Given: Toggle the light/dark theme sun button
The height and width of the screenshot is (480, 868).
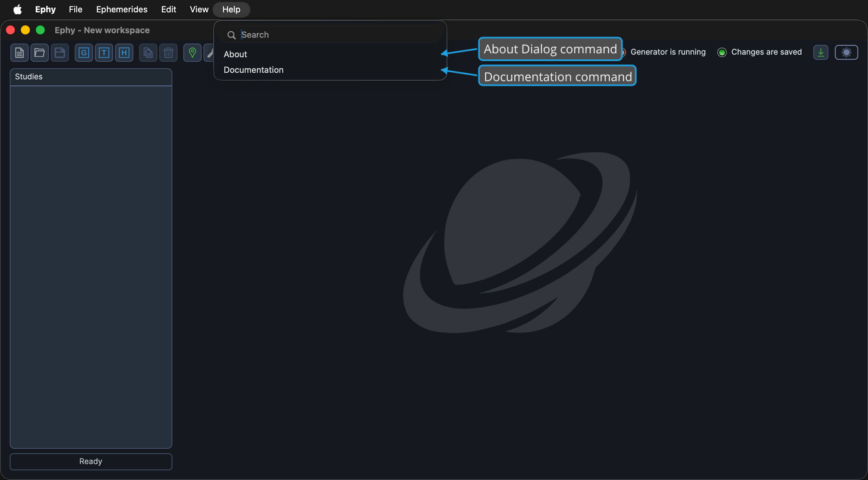Looking at the screenshot, I should click(847, 53).
